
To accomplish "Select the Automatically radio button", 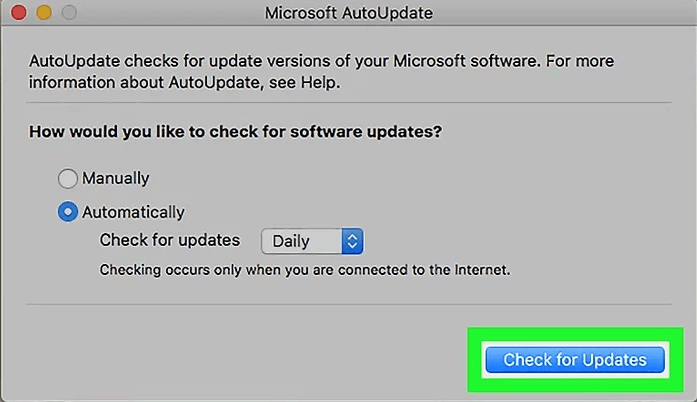I will tap(68, 212).
